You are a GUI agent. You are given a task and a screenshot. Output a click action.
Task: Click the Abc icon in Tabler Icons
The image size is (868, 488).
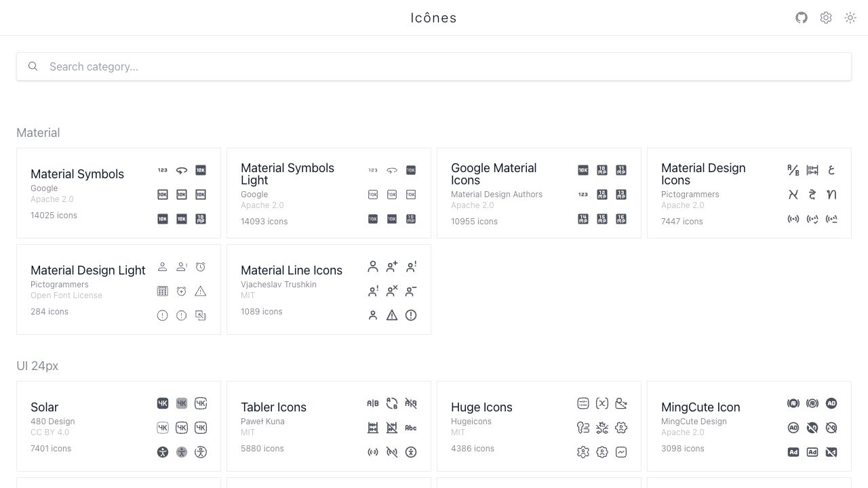411,428
